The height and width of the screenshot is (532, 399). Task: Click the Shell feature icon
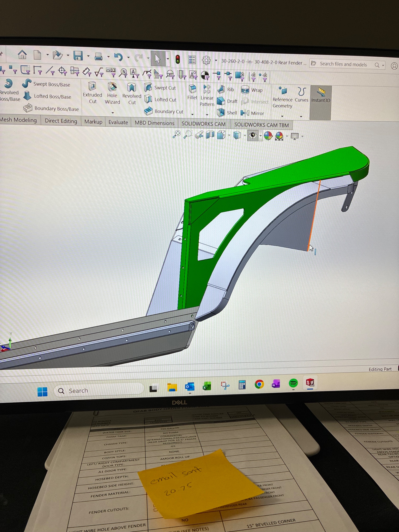[227, 113]
